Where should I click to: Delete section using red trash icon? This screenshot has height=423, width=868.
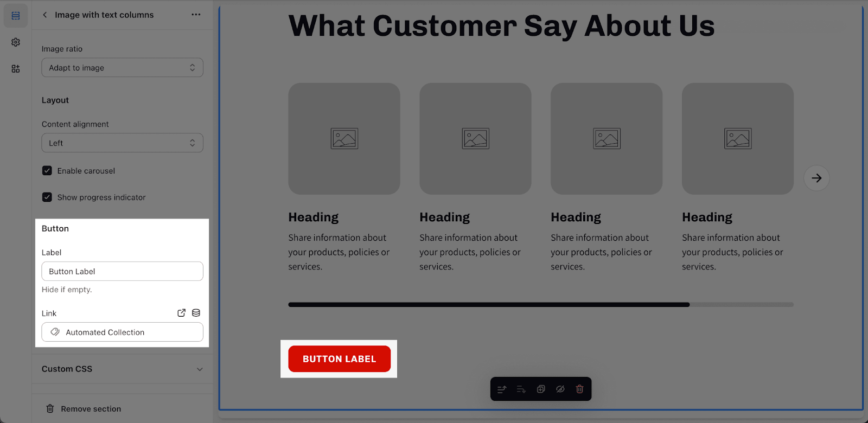click(x=580, y=389)
